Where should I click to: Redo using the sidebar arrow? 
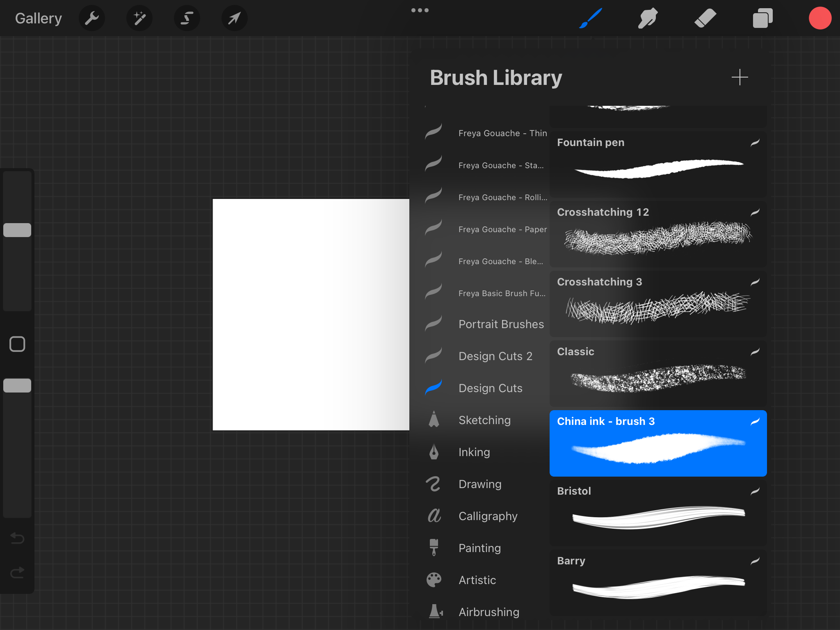(17, 573)
